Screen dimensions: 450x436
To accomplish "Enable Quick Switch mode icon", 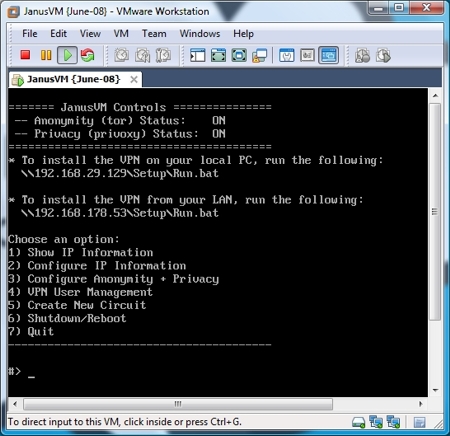I will 239,55.
